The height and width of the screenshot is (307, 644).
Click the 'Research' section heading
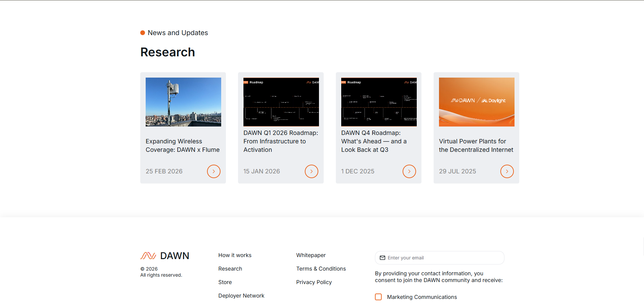(x=168, y=52)
